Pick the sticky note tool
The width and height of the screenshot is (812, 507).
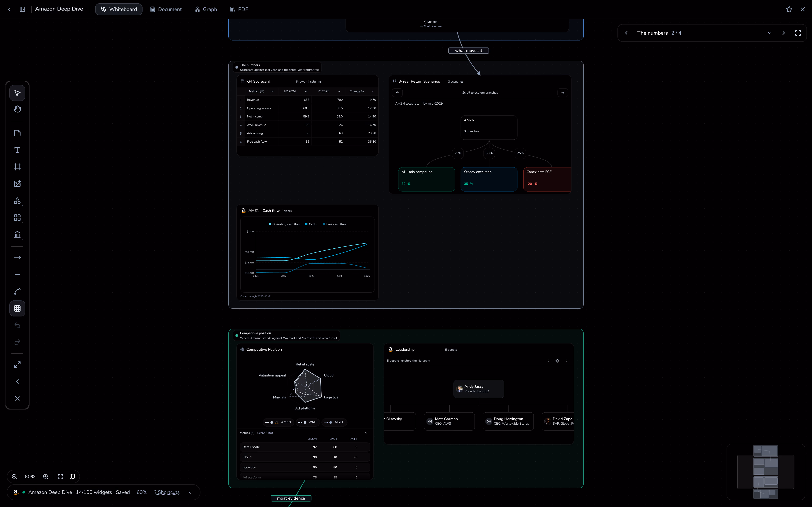click(x=18, y=133)
